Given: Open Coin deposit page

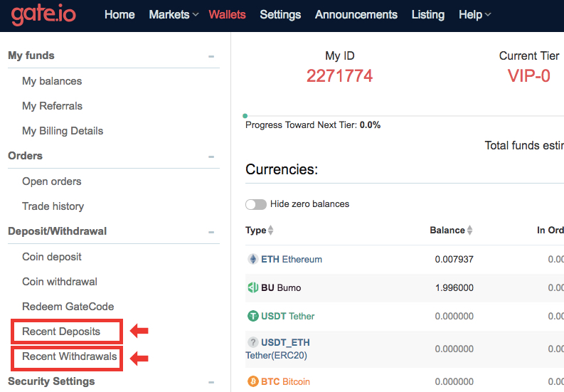Looking at the screenshot, I should 51,257.
